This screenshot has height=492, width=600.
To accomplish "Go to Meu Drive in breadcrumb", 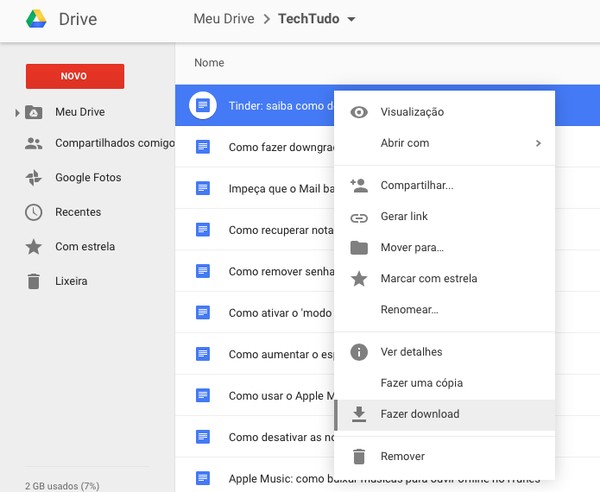I will click(224, 20).
